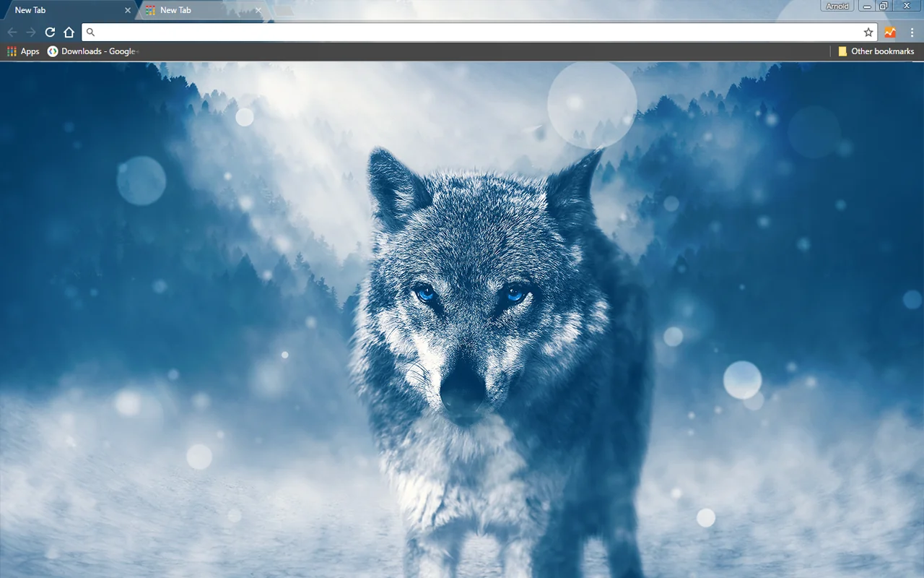
Task: Reload the current page
Action: 50,32
